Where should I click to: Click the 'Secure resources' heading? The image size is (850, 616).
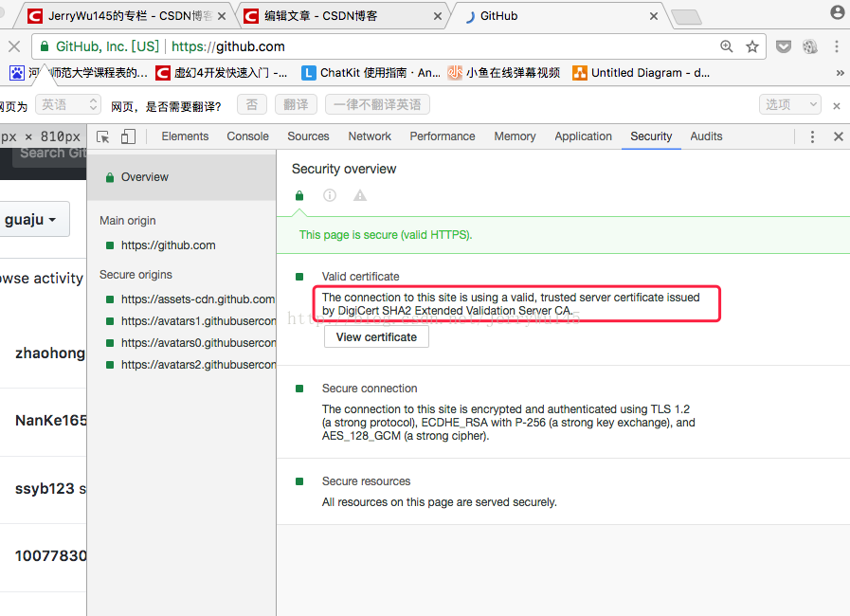point(367,481)
